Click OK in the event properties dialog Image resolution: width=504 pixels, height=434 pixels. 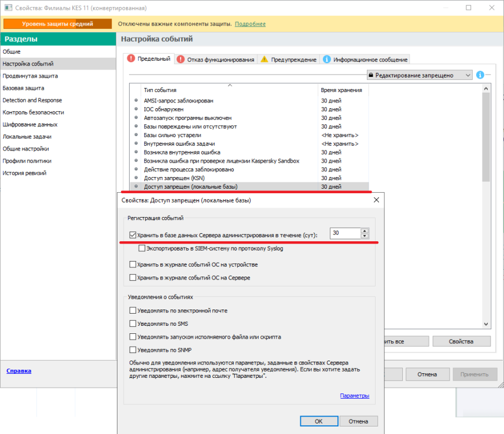tap(319, 421)
